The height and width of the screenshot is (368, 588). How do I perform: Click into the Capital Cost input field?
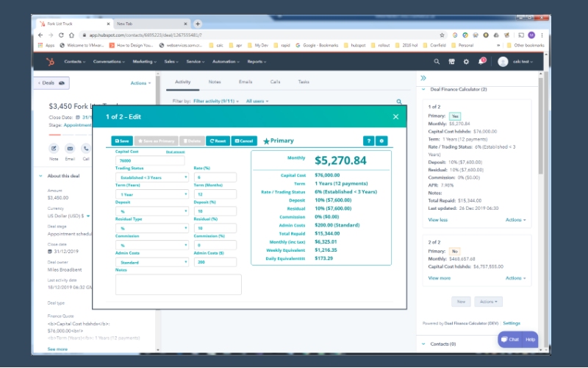pos(151,160)
